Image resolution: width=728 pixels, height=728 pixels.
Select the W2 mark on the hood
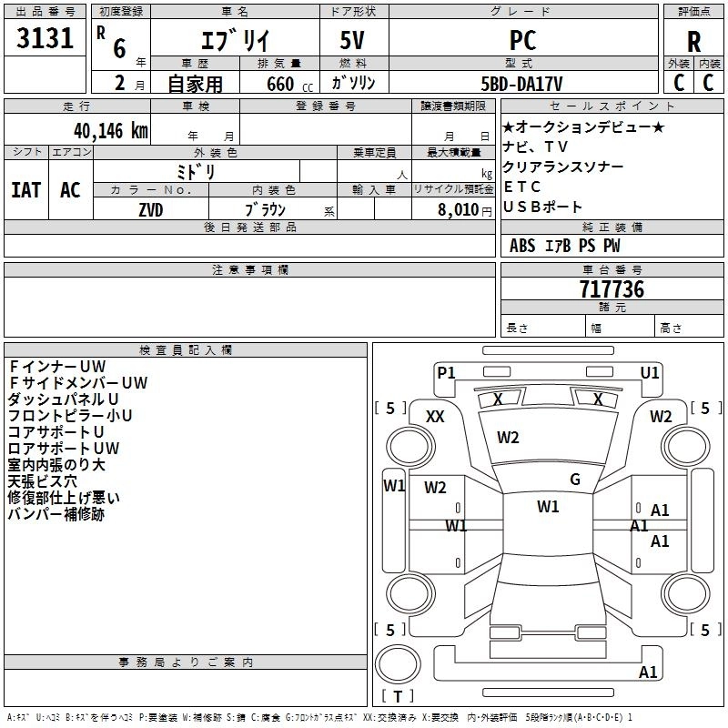click(x=508, y=438)
